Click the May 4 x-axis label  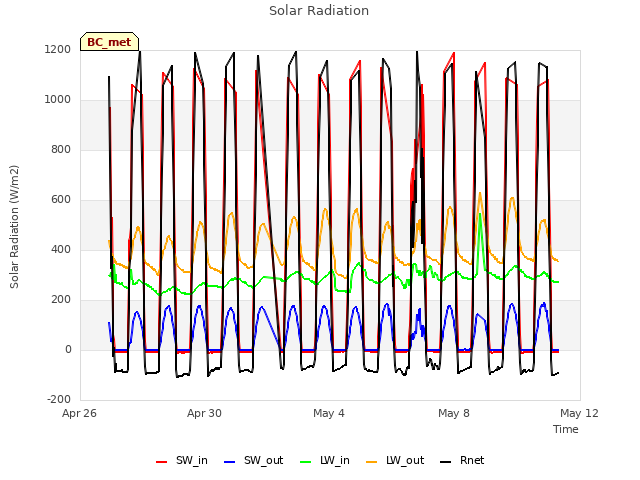(x=329, y=413)
